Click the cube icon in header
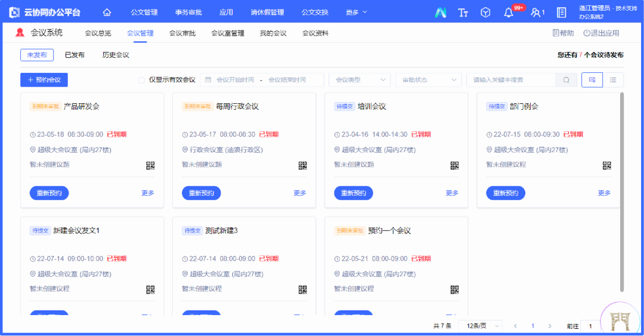This screenshot has width=644, height=336. 485,13
